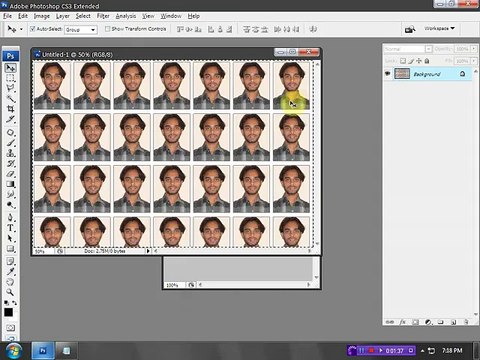
Task: Hide the Background layer with eye icon
Action: (388, 74)
